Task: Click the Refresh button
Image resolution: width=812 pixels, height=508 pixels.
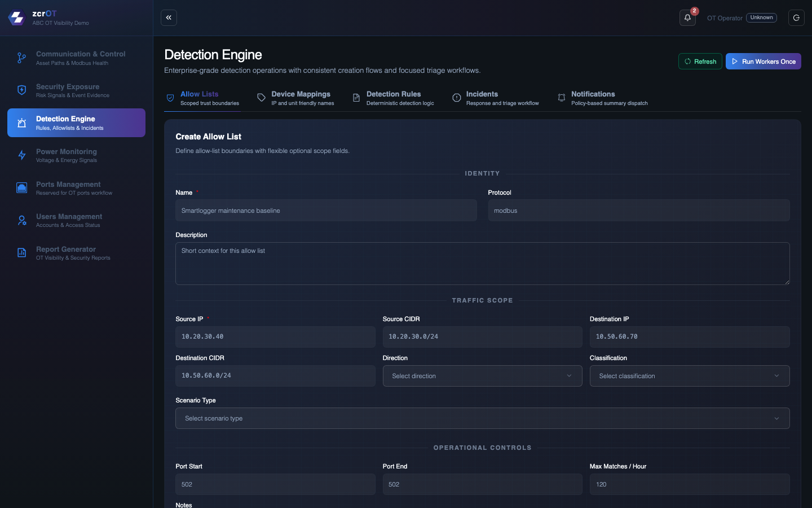Action: [x=700, y=62]
